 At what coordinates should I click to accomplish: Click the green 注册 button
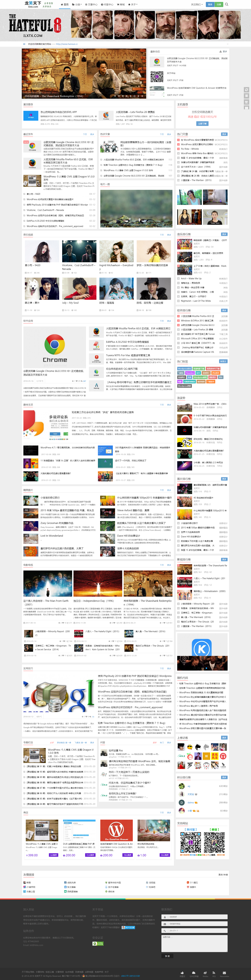219,5
